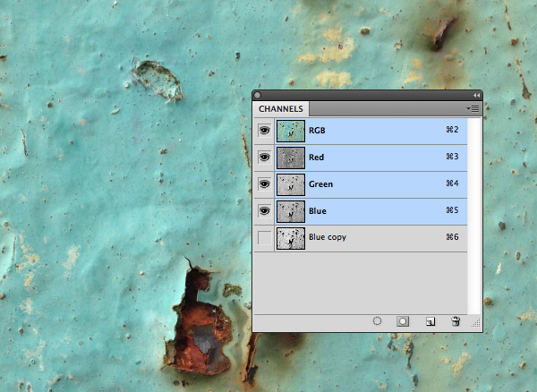Turn off Blue channel visibility

(264, 211)
